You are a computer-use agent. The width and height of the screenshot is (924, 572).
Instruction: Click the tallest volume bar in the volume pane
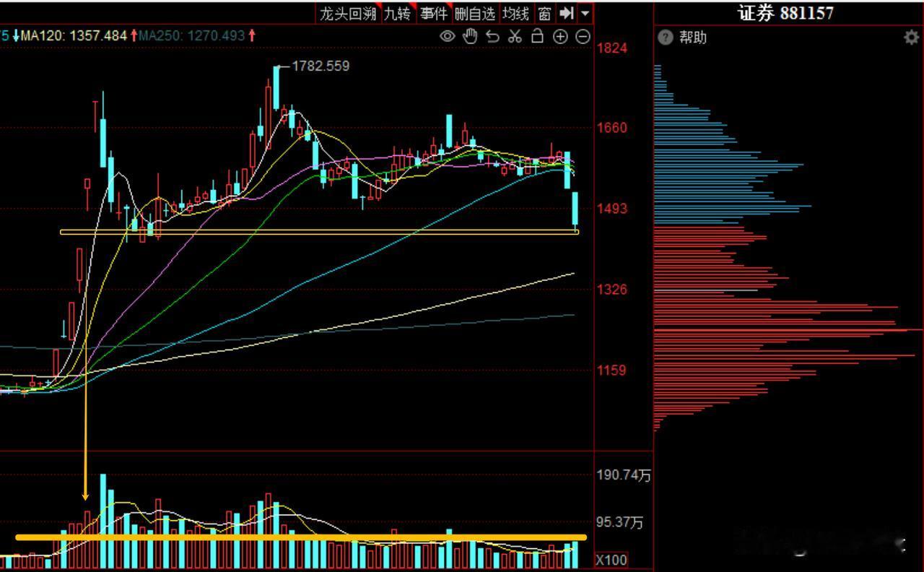[103, 521]
